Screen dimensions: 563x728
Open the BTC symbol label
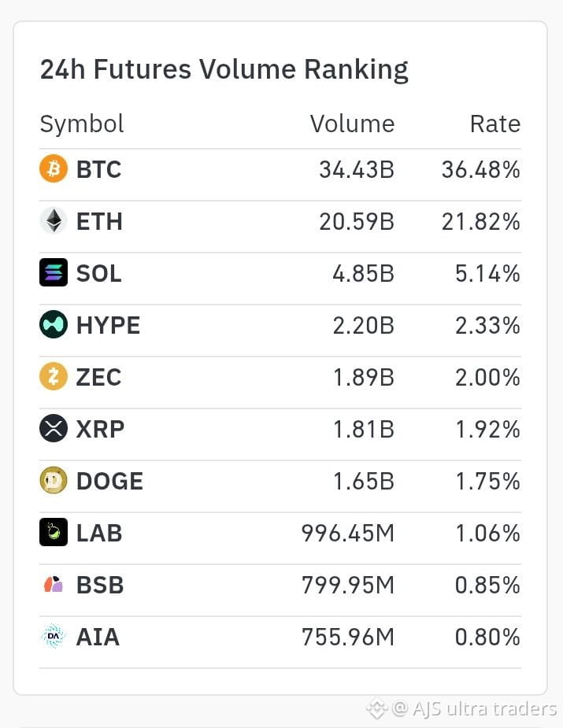[x=99, y=169]
